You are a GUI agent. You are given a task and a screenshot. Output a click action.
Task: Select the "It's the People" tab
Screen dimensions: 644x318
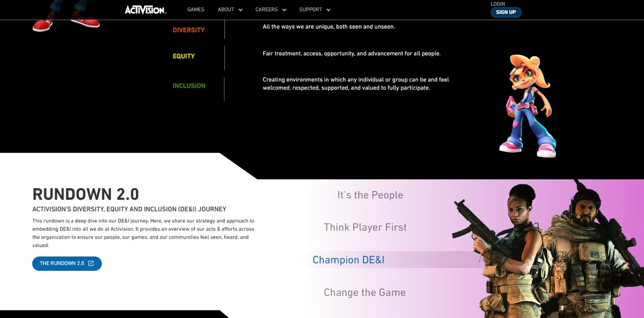[370, 195]
